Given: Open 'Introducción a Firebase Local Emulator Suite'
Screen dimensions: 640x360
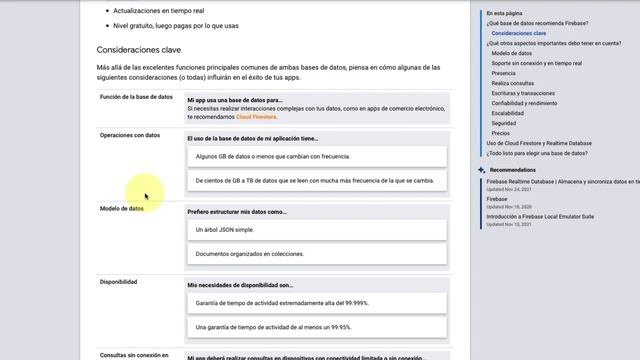Looking at the screenshot, I should click(x=540, y=217).
